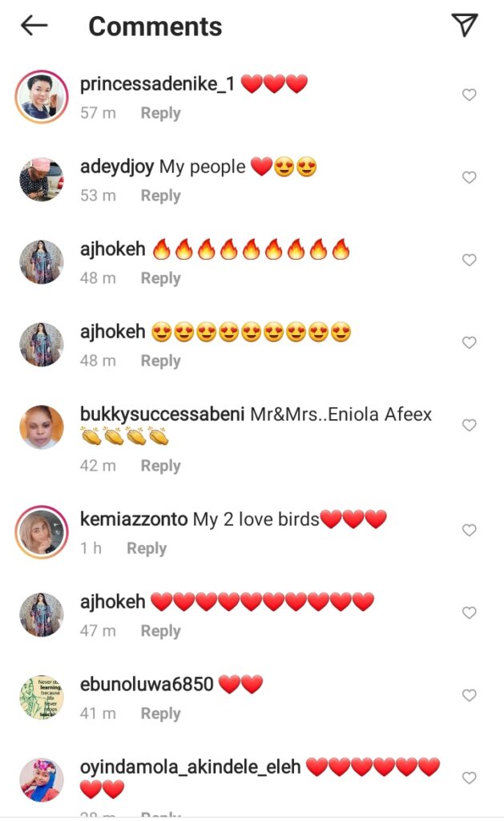This screenshot has height=821, width=504.
Task: Open princessadenike_1's profile picture
Action: coord(42,96)
